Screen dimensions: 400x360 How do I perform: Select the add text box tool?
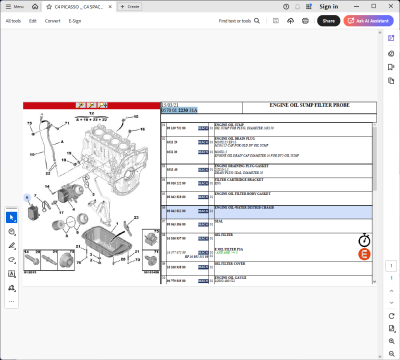[12, 274]
